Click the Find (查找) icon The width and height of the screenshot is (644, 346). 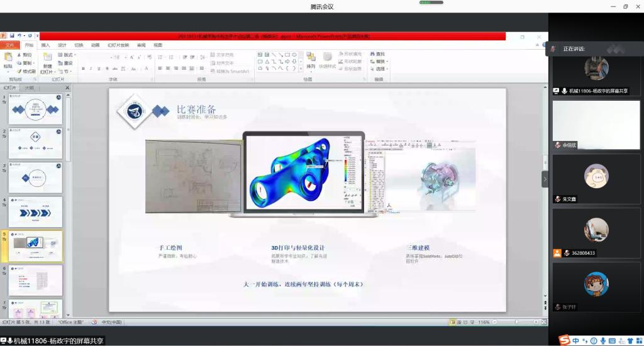pos(377,54)
